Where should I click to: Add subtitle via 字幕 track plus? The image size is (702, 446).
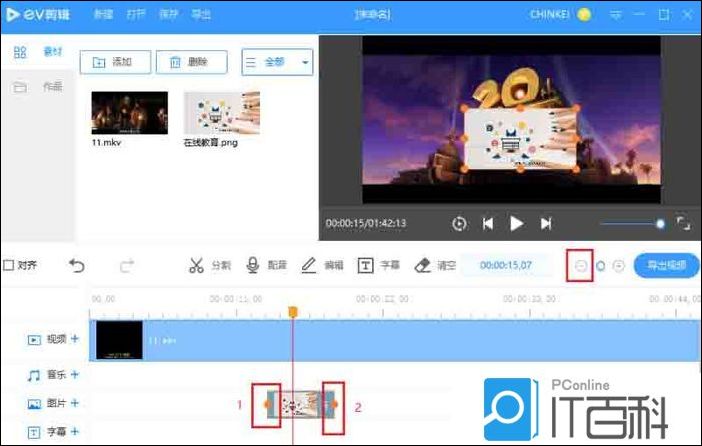tap(74, 431)
